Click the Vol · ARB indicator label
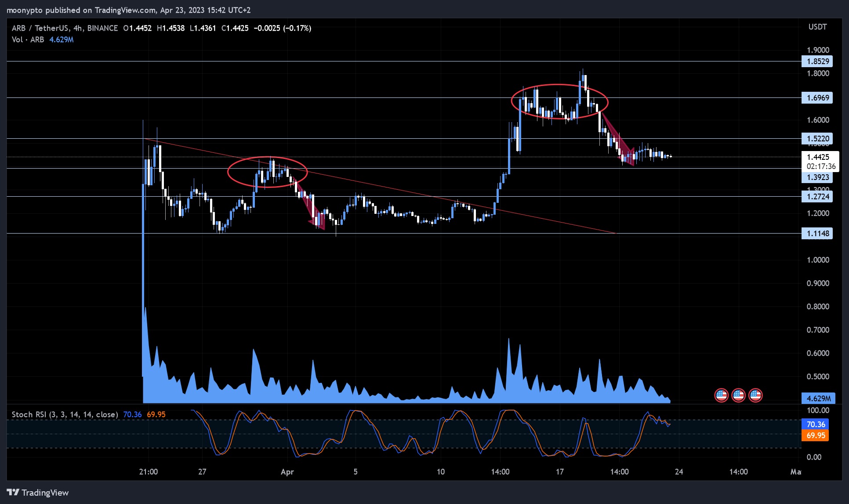Screen dimensions: 849x504 (x=28, y=40)
